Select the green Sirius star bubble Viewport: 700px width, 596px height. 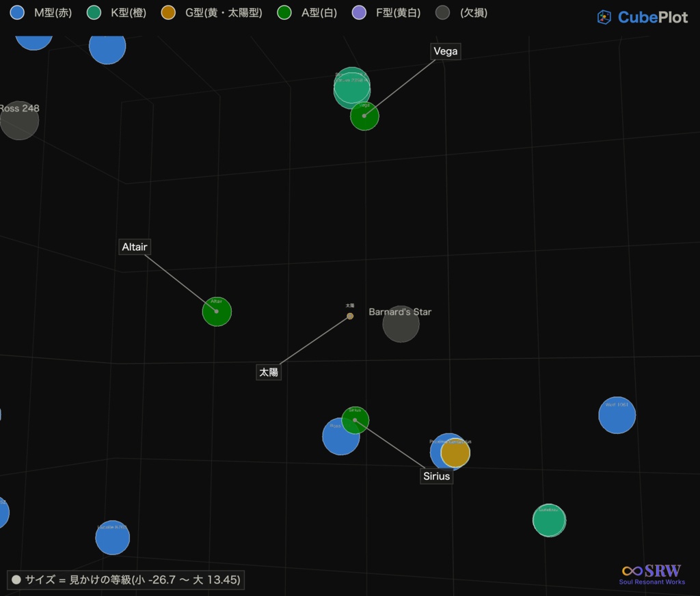click(x=355, y=420)
